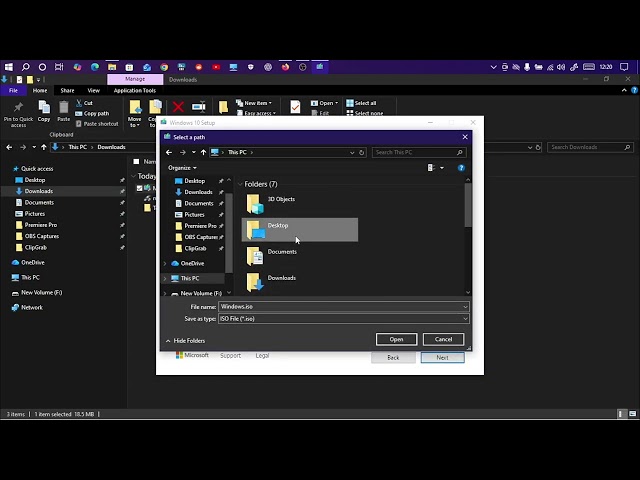Open Chrome from the taskbar
640x480 pixels.
[x=164, y=67]
